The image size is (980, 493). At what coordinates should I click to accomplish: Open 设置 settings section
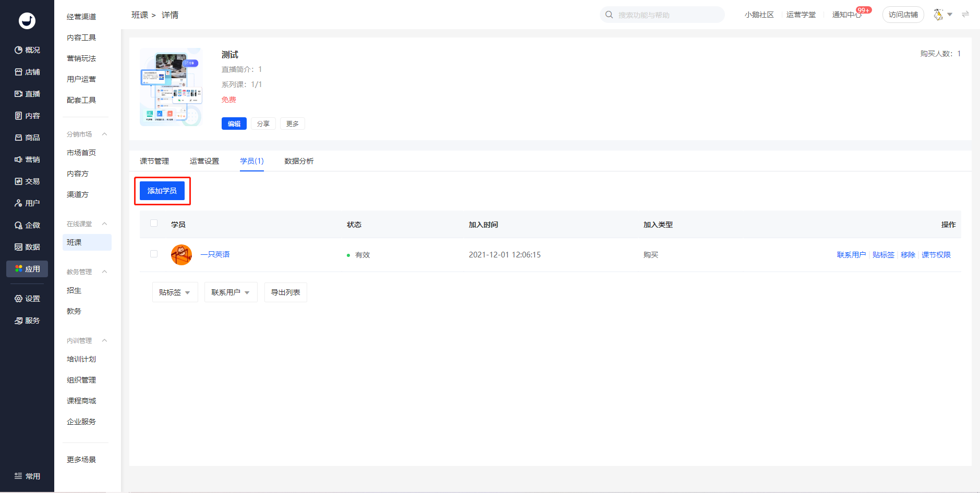coord(27,299)
